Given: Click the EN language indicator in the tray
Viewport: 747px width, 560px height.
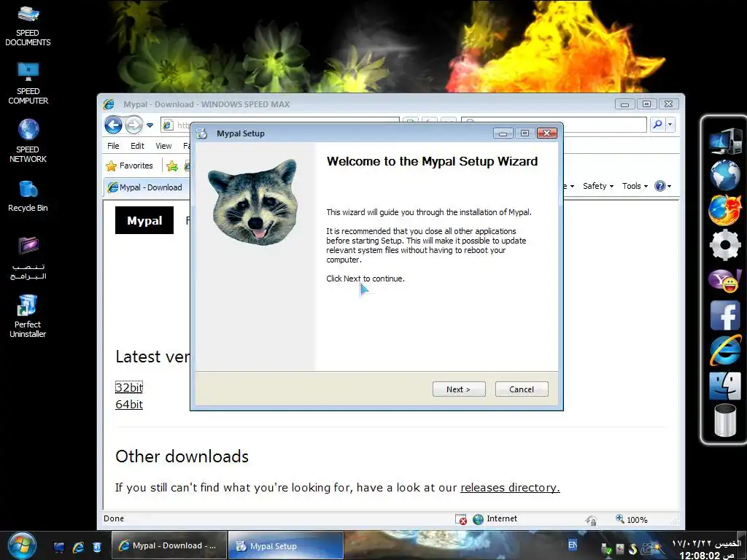Looking at the screenshot, I should pyautogui.click(x=573, y=545).
